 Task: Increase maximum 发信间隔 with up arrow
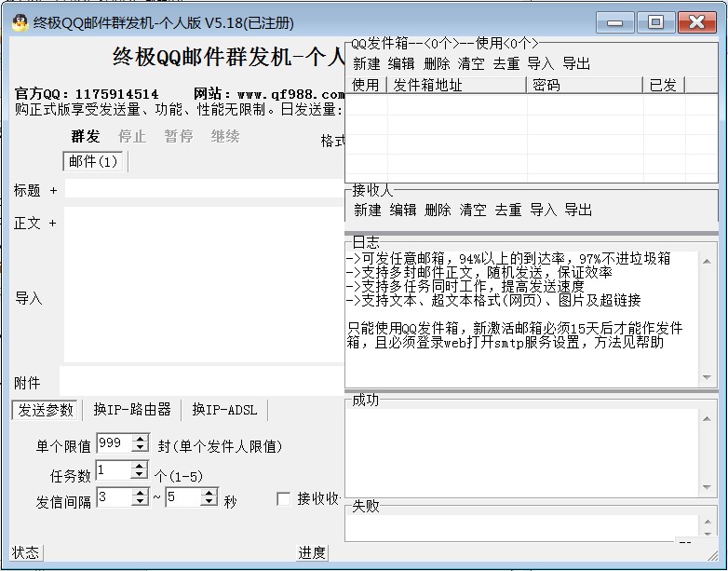(209, 493)
